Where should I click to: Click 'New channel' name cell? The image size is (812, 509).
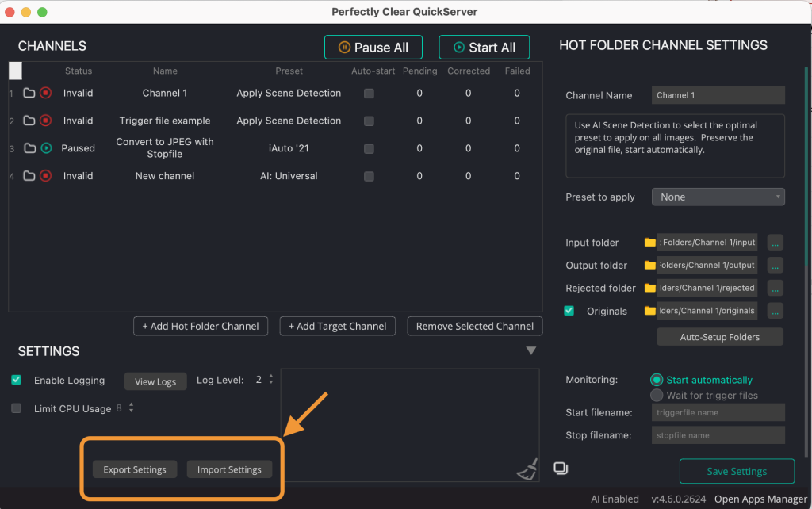tap(165, 176)
